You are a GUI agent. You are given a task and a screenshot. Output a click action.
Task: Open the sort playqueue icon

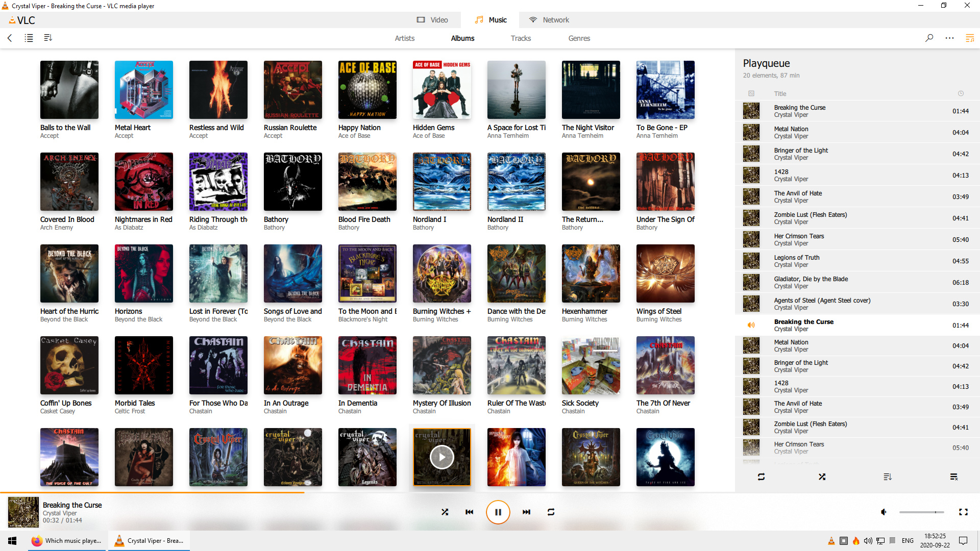(888, 477)
